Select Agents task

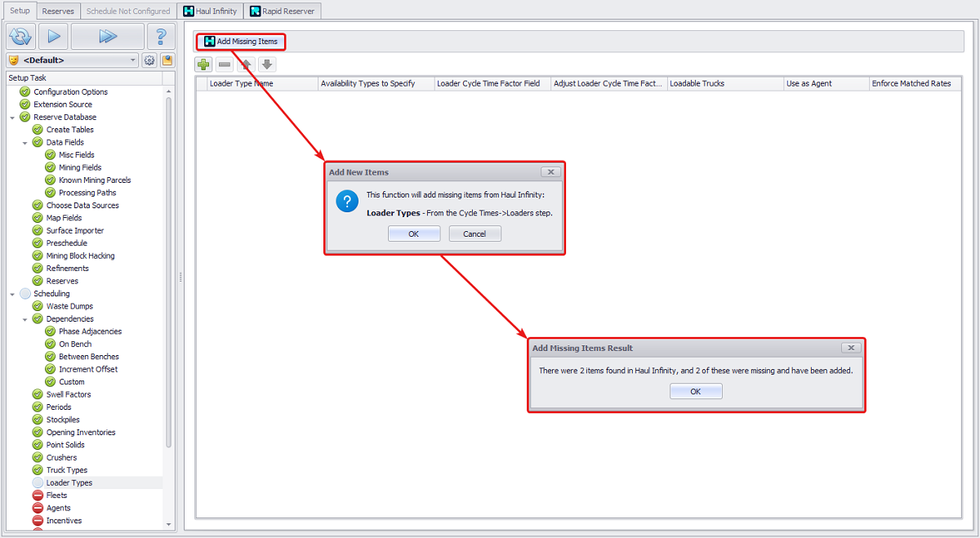(x=58, y=509)
